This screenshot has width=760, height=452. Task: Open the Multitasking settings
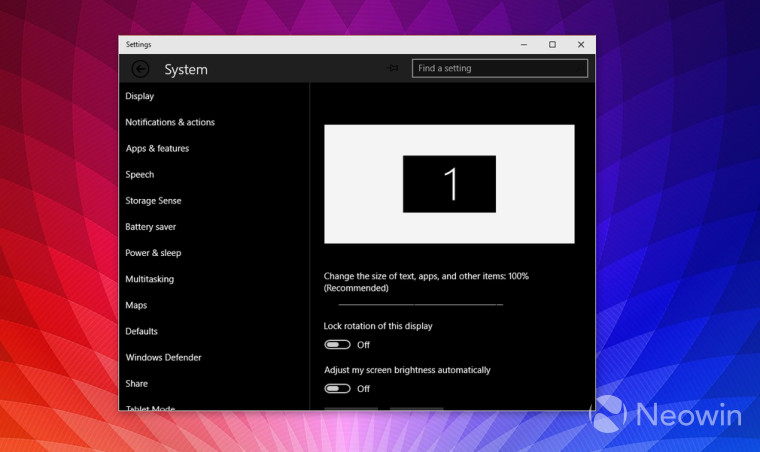tap(149, 279)
